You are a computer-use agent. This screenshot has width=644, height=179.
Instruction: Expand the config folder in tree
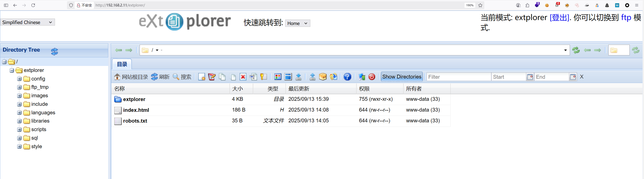pos(19,79)
